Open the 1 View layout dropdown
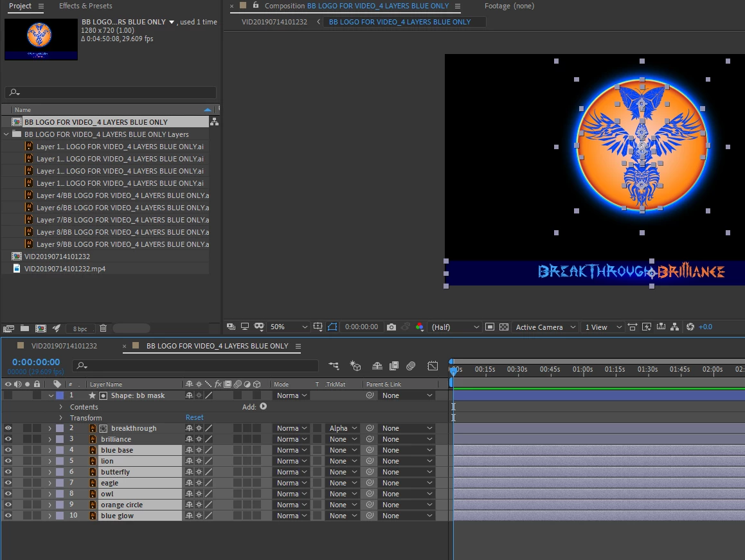This screenshot has height=560, width=745. 602,327
